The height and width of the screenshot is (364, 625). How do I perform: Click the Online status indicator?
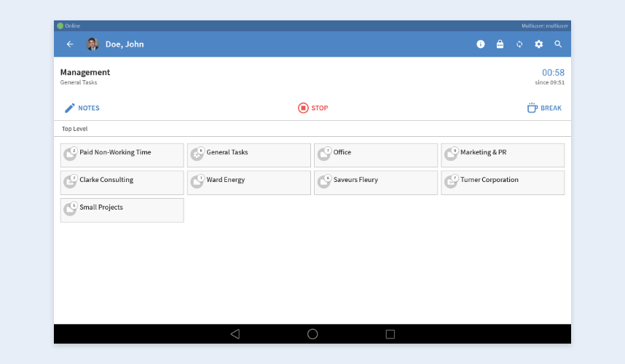pos(68,26)
